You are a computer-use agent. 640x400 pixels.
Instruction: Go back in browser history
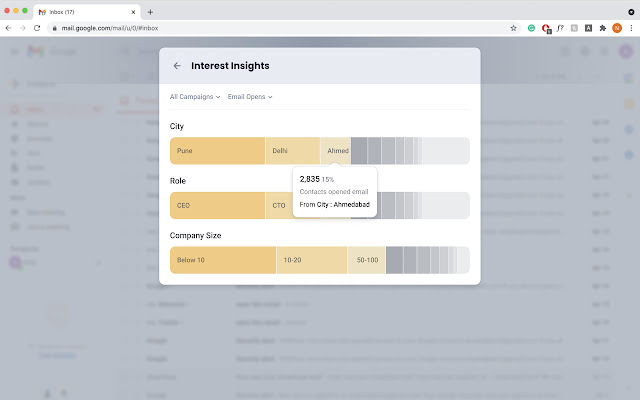click(9, 28)
